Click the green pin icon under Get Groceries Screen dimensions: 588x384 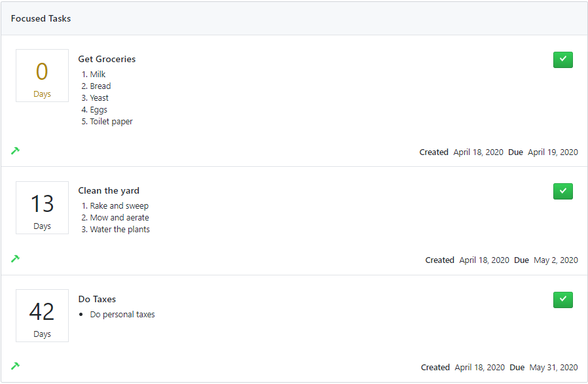pos(15,150)
